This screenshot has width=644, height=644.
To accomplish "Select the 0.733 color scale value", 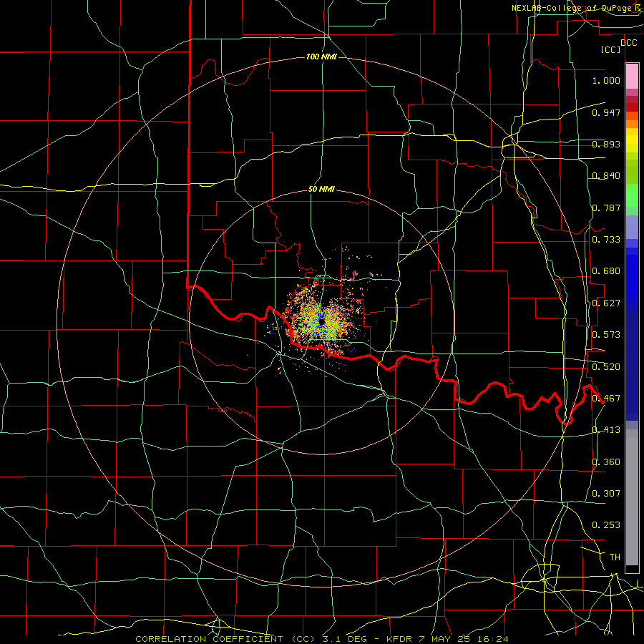I will pos(606,240).
